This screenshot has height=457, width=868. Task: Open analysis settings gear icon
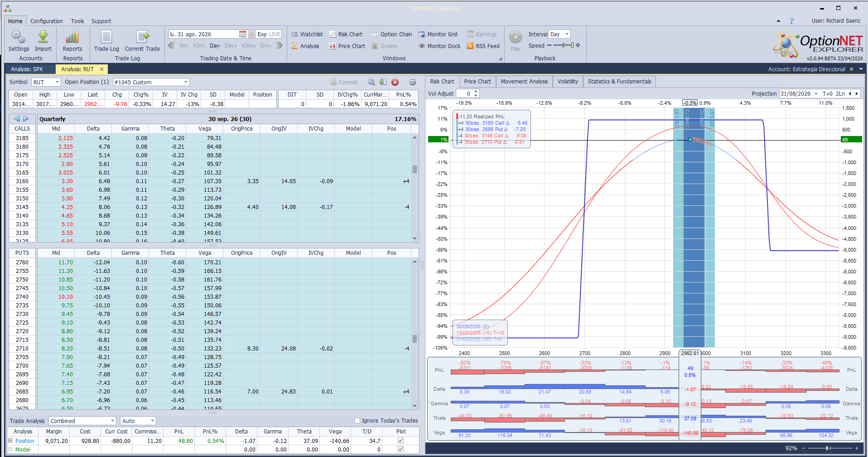point(413,82)
